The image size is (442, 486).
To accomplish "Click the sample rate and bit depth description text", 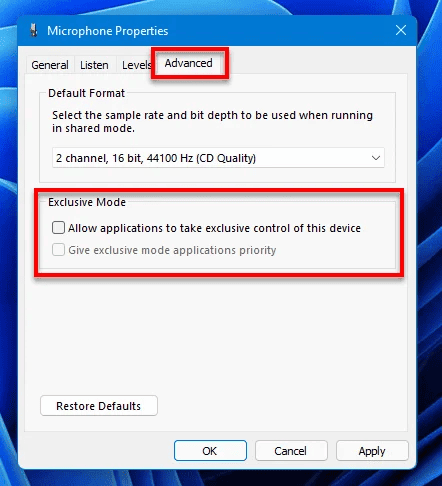I will tap(212, 122).
